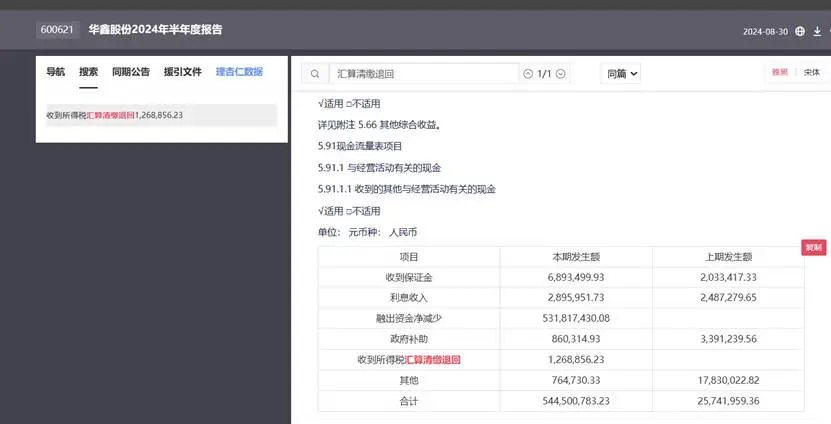Click column header 上期发生额
Screen dimensions: 831x424
point(728,257)
